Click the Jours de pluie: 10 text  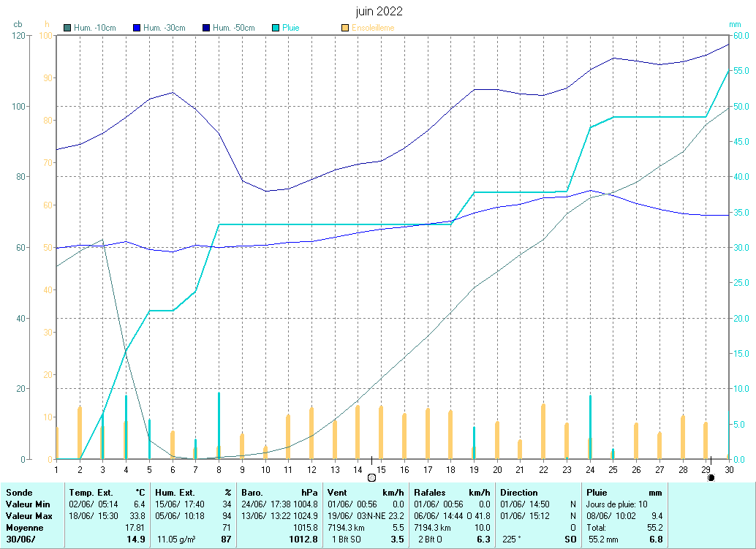click(616, 504)
